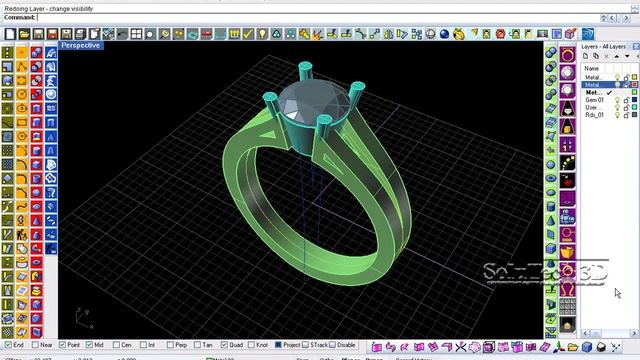Click the new sublayer icon in Layers panel
640x360 pixels.
[596, 56]
